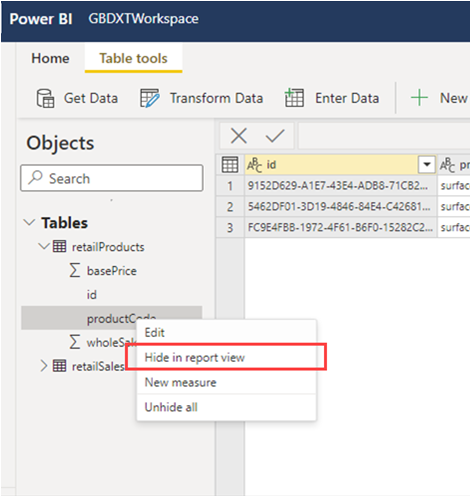Commit formula with the checkmark icon
The image size is (471, 497).
[x=275, y=136]
